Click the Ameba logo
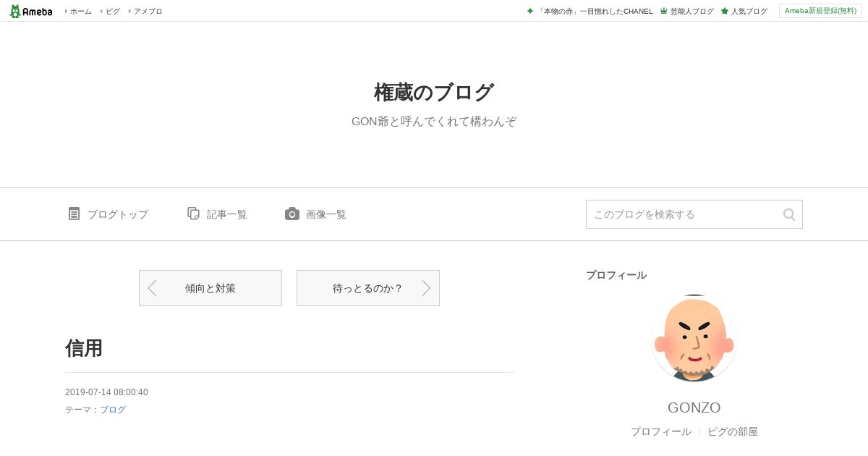The image size is (868, 456). tap(31, 11)
